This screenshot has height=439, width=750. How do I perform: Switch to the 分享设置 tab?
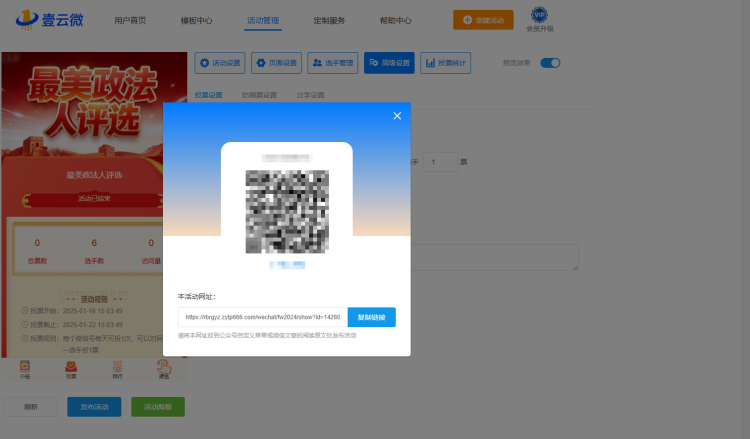point(310,95)
